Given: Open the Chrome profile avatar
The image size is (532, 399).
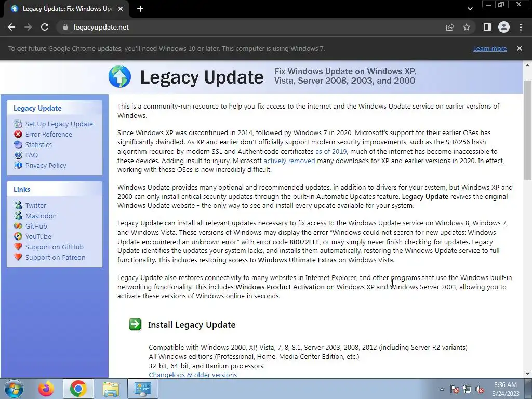Looking at the screenshot, I should (504, 27).
